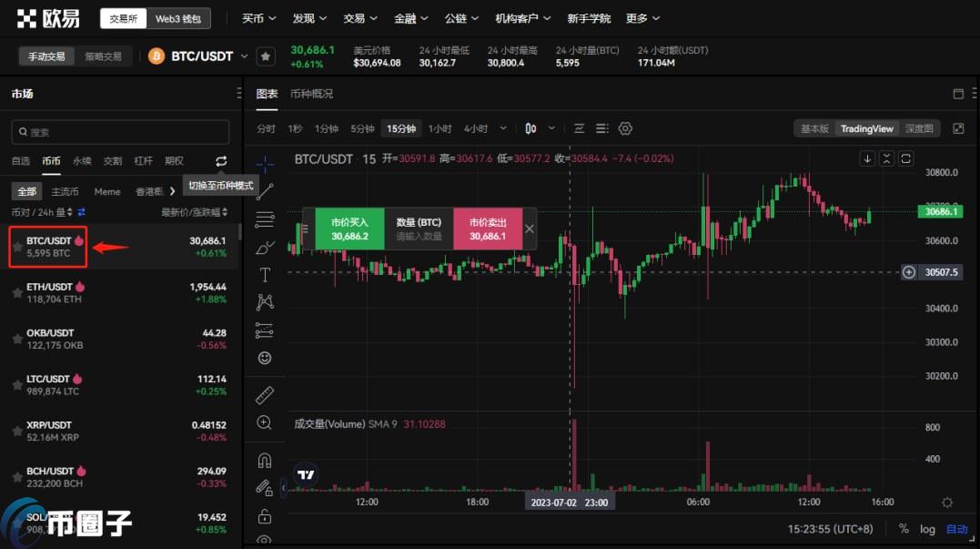980x549 pixels.
Task: Sort market list by 最新价/涨跌幅
Action: 195,213
